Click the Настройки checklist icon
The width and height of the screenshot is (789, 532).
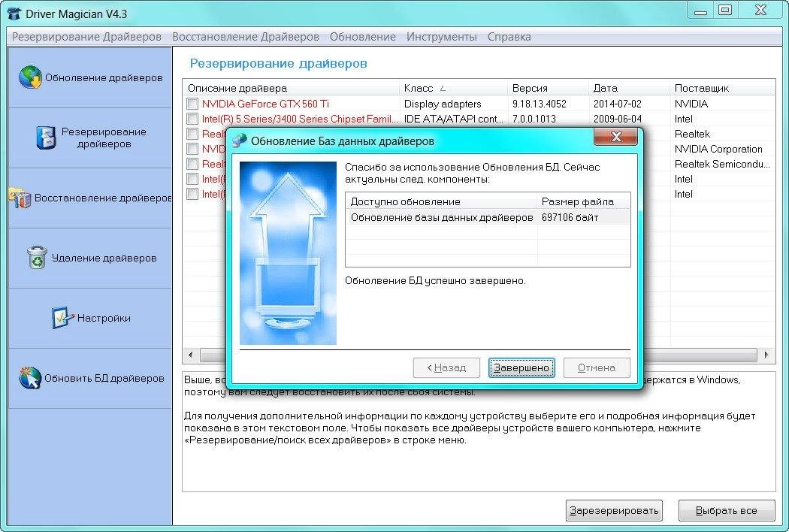(x=62, y=318)
